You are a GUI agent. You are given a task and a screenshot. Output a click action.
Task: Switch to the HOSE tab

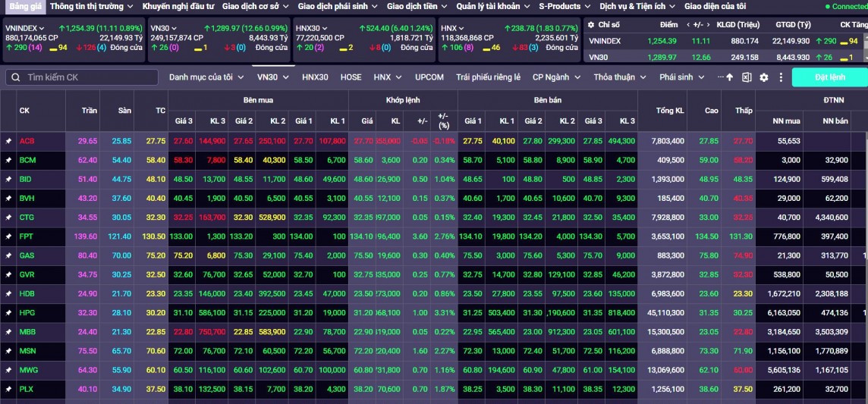tap(351, 77)
